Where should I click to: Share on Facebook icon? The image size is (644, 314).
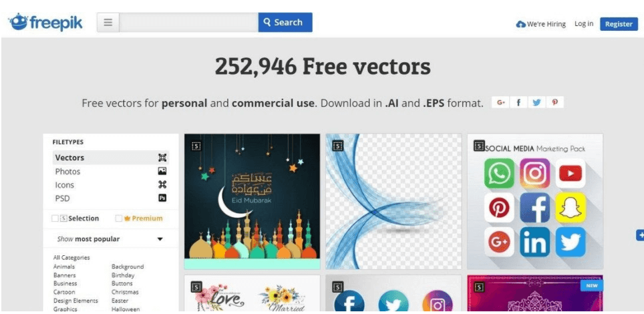pyautogui.click(x=518, y=103)
